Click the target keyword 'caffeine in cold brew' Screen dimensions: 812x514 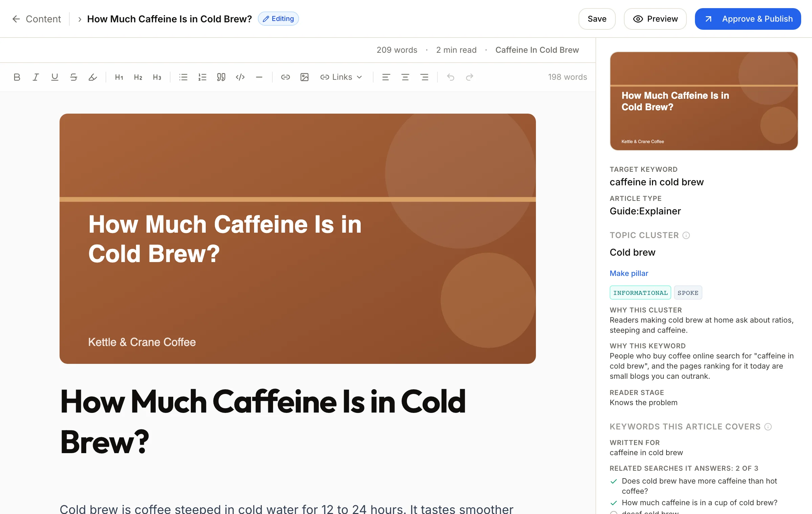click(656, 182)
